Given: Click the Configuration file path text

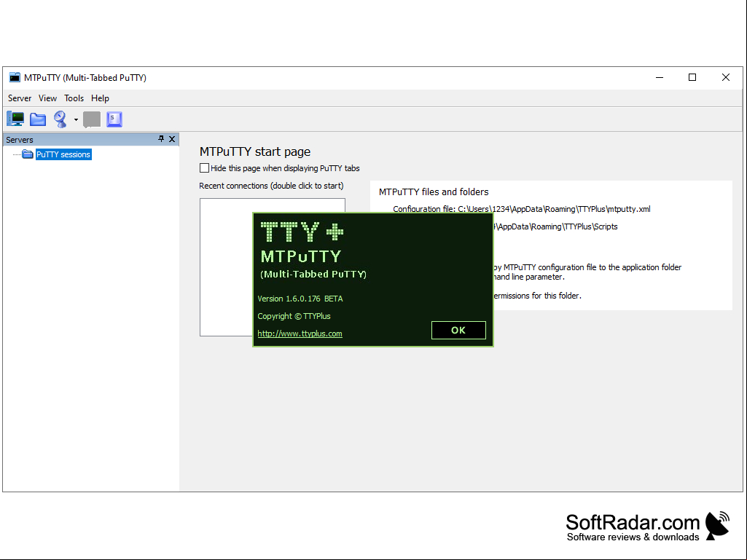Looking at the screenshot, I should coord(522,209).
